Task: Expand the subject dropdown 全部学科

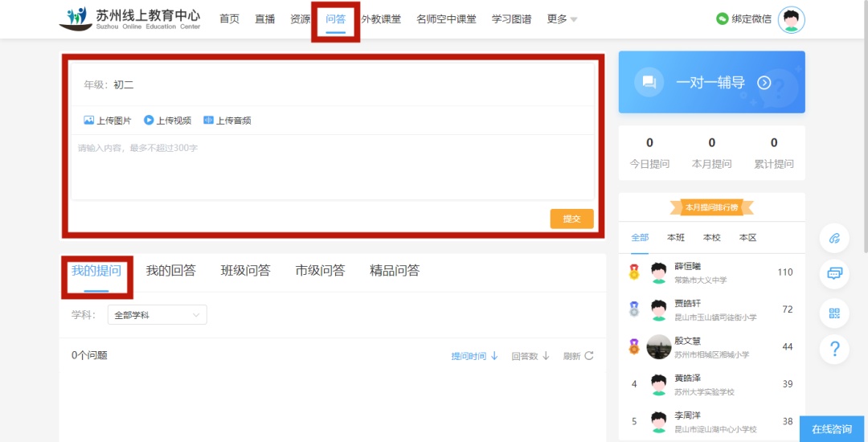Action: pyautogui.click(x=158, y=315)
